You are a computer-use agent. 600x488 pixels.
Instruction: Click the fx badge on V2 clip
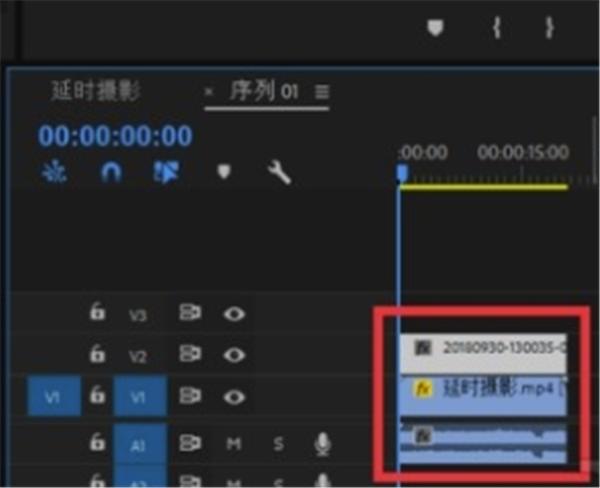[x=422, y=348]
